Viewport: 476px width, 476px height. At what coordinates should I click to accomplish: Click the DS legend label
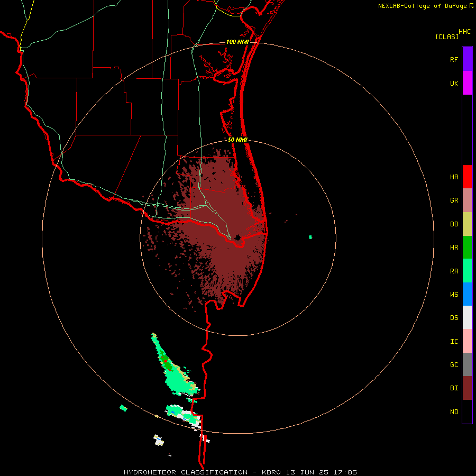pos(454,317)
